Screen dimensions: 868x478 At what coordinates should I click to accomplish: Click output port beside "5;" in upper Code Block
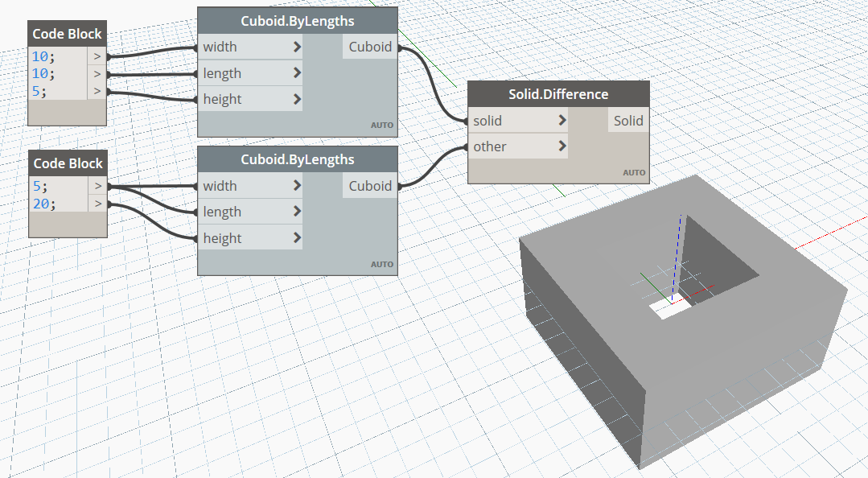[97, 91]
